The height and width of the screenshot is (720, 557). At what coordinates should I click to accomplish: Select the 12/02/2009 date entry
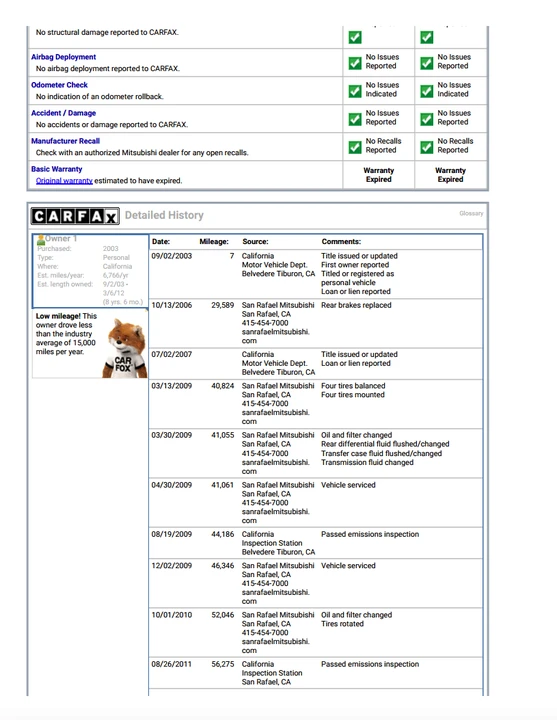pyautogui.click(x=172, y=565)
